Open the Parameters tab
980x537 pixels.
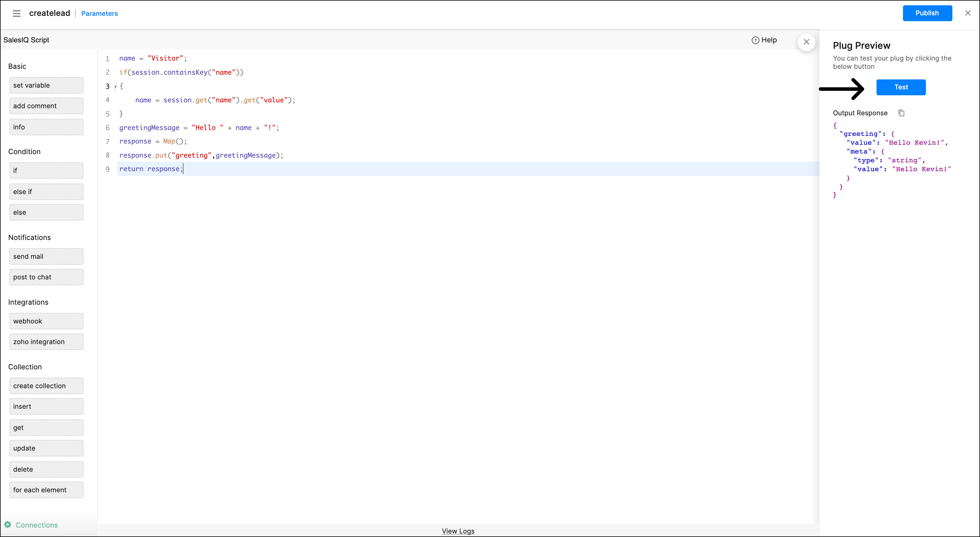[100, 13]
